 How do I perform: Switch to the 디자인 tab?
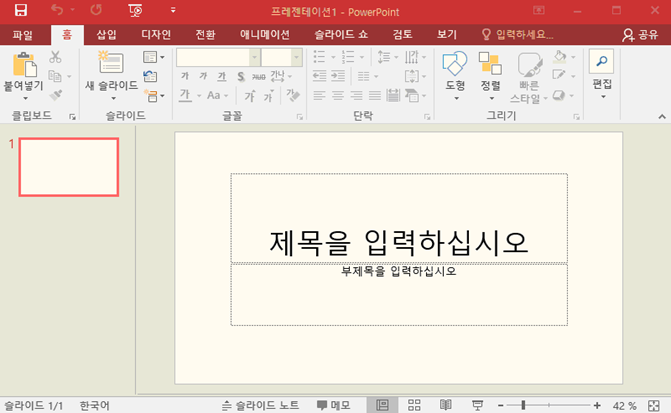click(156, 35)
